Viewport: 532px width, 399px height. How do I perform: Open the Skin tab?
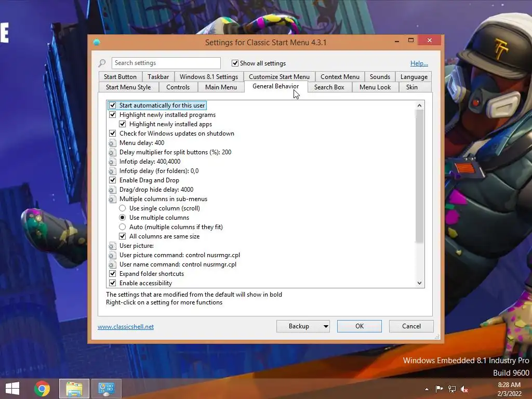pos(412,87)
